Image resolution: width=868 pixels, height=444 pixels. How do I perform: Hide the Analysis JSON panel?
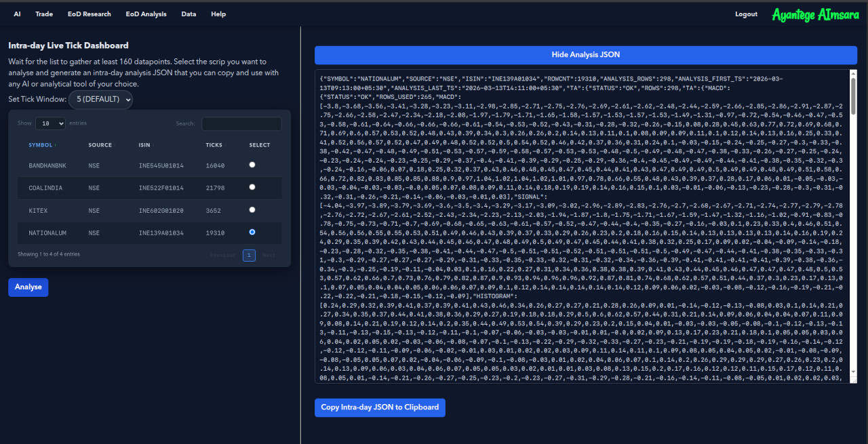pos(585,54)
